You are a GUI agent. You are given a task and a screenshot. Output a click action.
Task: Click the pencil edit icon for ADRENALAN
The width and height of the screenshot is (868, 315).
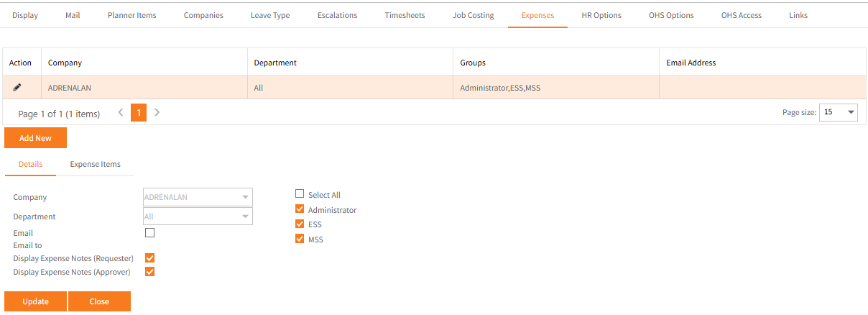(17, 87)
